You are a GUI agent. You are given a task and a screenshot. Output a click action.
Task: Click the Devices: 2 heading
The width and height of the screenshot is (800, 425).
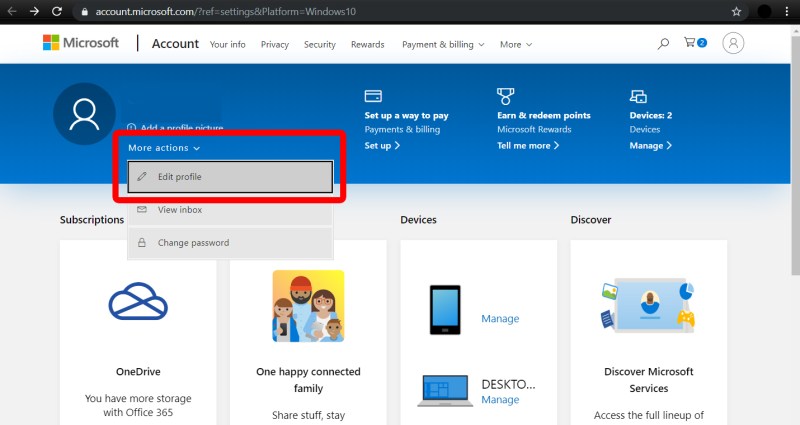651,115
